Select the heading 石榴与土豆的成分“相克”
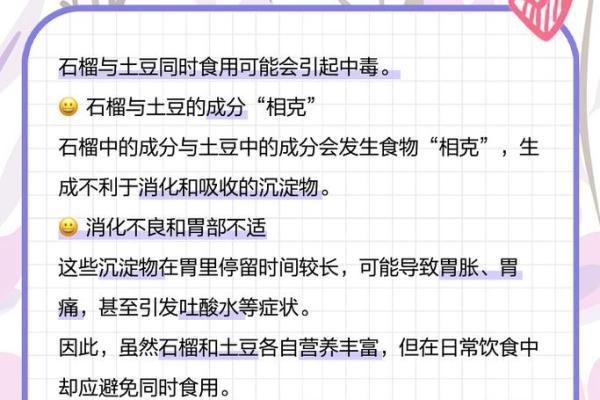This screenshot has height=400, width=600. click(x=201, y=107)
